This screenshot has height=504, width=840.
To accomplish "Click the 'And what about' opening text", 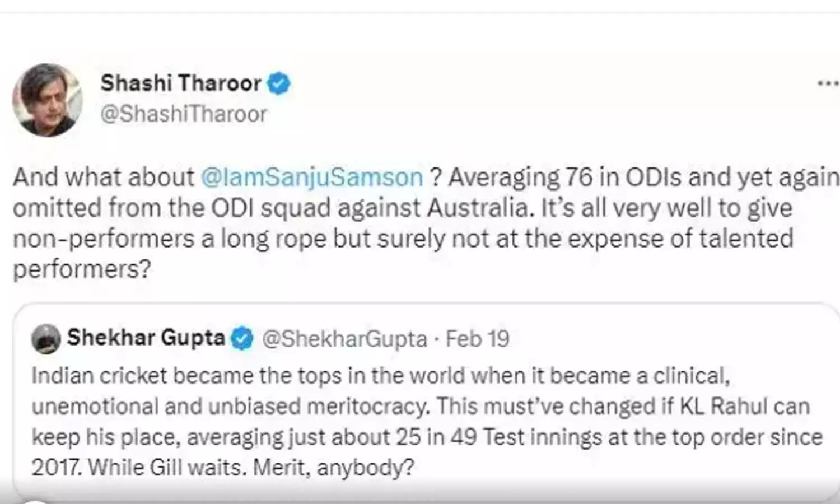I will 104,177.
